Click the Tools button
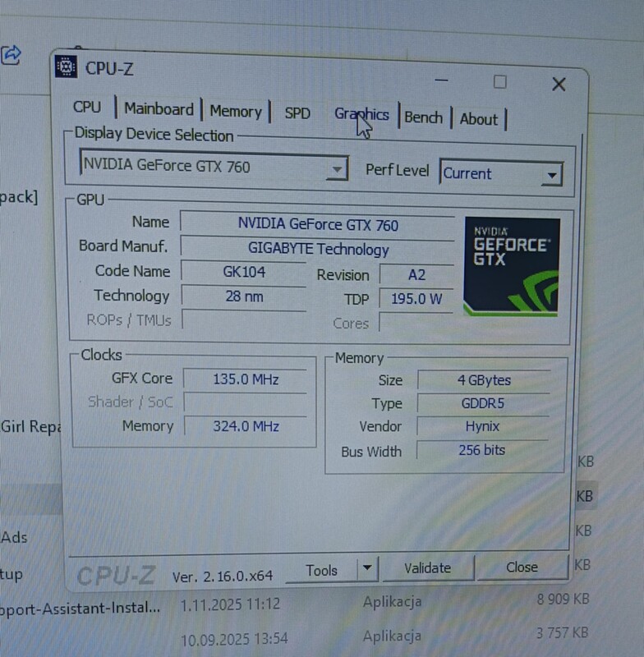 click(x=322, y=570)
